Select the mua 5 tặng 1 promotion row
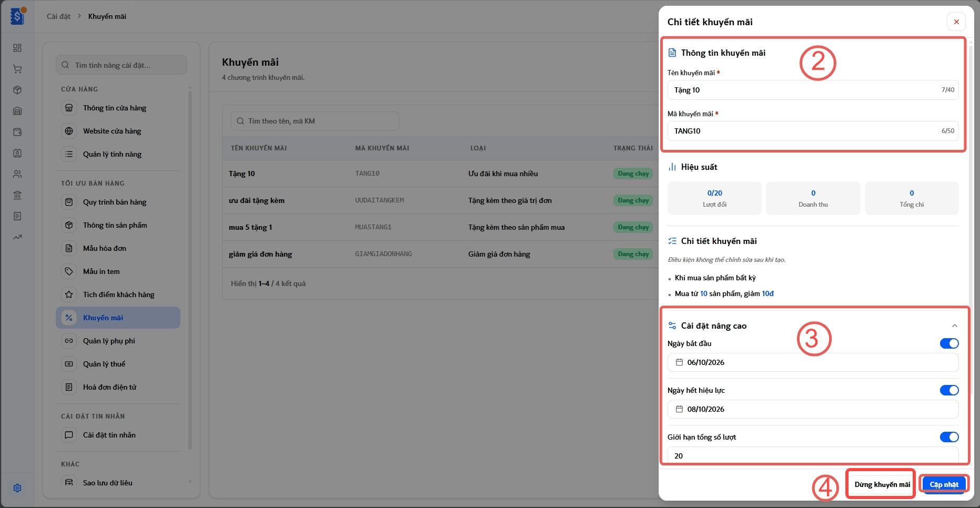Screen dimensions: 980x508 [x=440, y=227]
